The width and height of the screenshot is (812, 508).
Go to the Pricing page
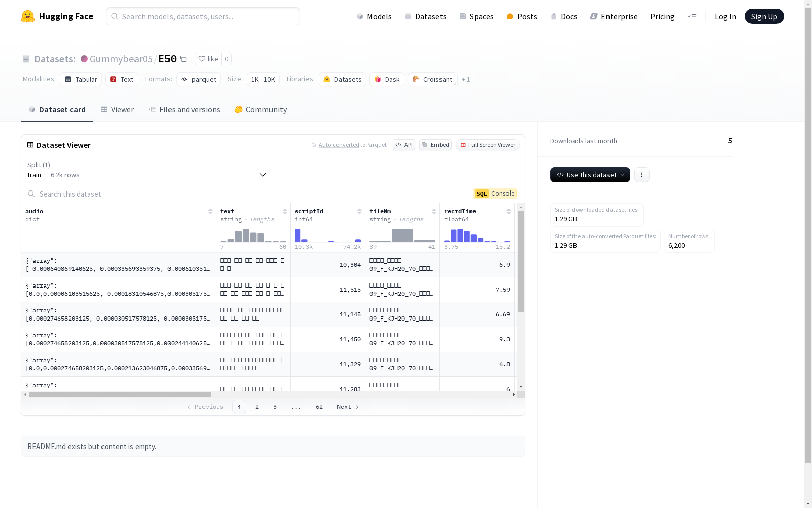tap(662, 16)
